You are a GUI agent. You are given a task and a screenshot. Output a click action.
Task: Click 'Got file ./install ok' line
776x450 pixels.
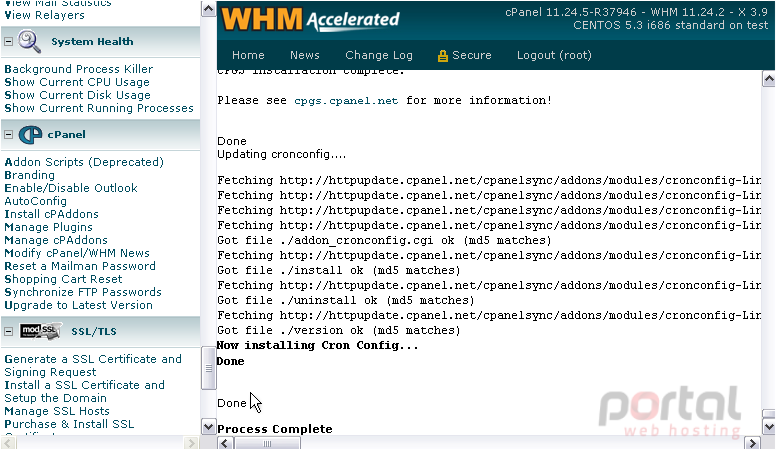[x=339, y=270]
